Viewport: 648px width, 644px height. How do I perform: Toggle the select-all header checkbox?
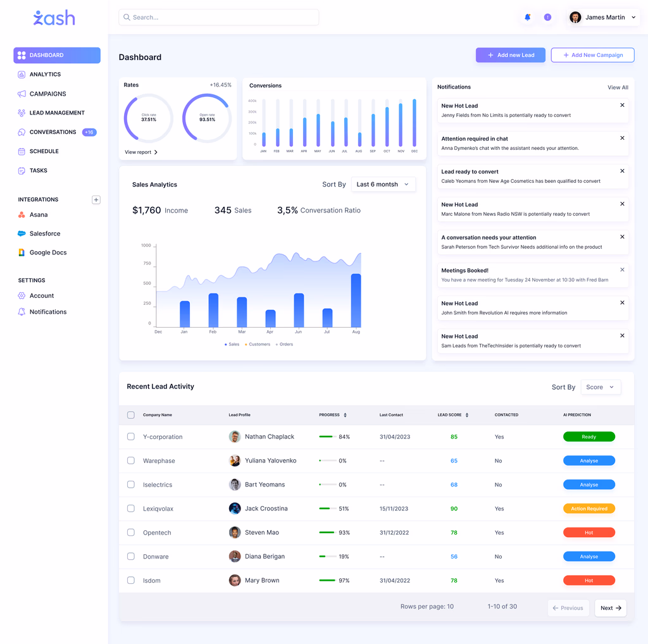[131, 415]
